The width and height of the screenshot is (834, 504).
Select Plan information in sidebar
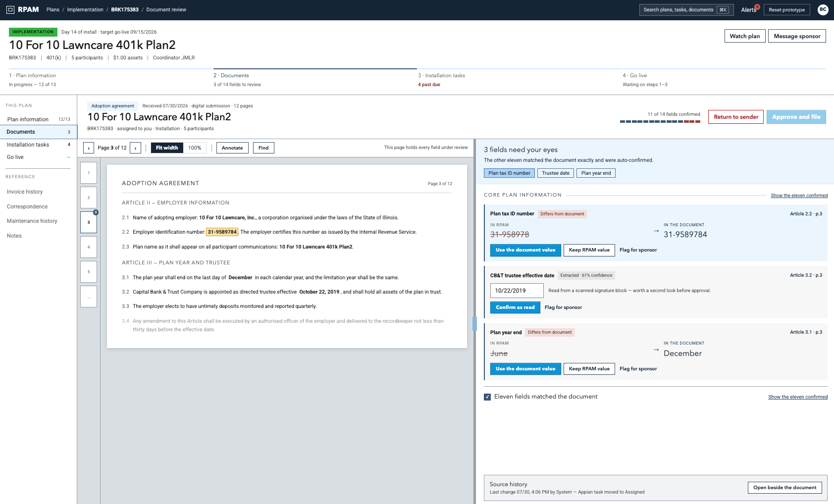pyautogui.click(x=39, y=119)
